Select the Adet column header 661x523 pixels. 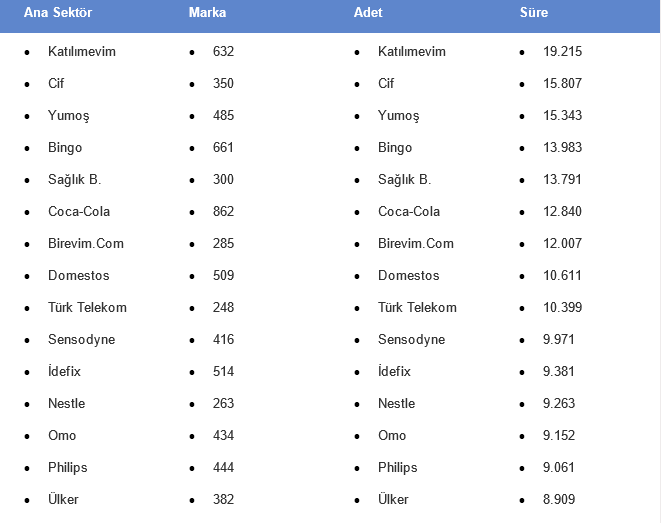coord(368,13)
